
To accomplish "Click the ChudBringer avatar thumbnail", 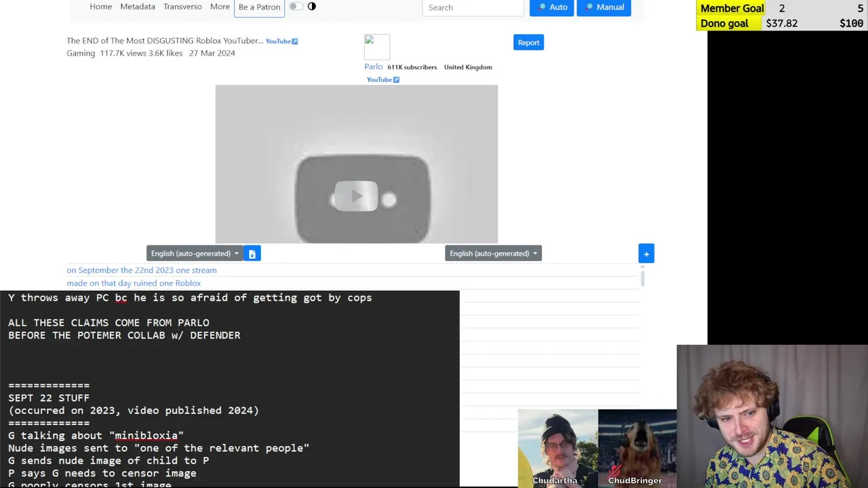I will click(x=637, y=448).
